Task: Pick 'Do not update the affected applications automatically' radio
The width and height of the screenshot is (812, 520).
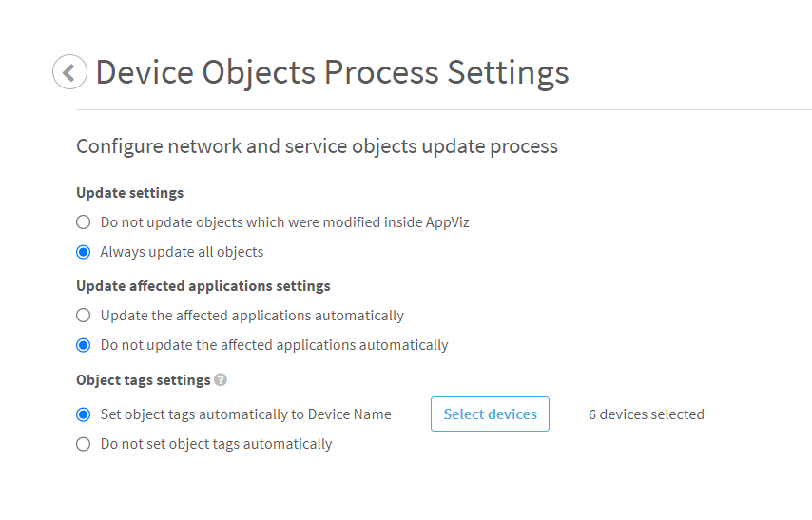Action: pos(84,345)
